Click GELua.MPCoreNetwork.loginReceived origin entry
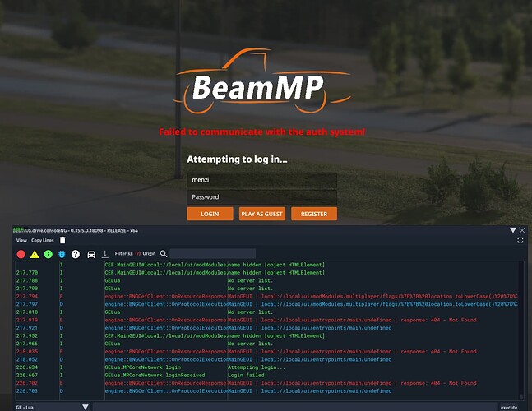This screenshot has width=532, height=411. pos(155,375)
